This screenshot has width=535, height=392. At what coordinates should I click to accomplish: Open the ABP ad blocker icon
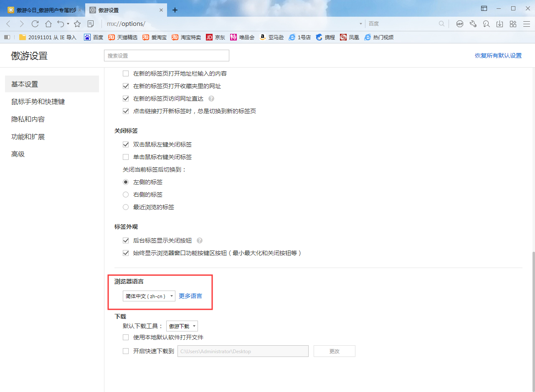pyautogui.click(x=460, y=24)
